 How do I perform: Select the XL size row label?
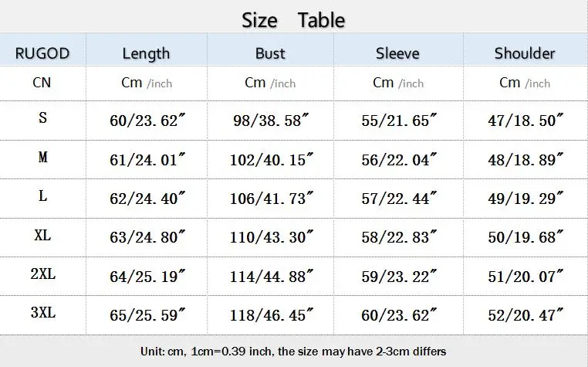pos(42,236)
